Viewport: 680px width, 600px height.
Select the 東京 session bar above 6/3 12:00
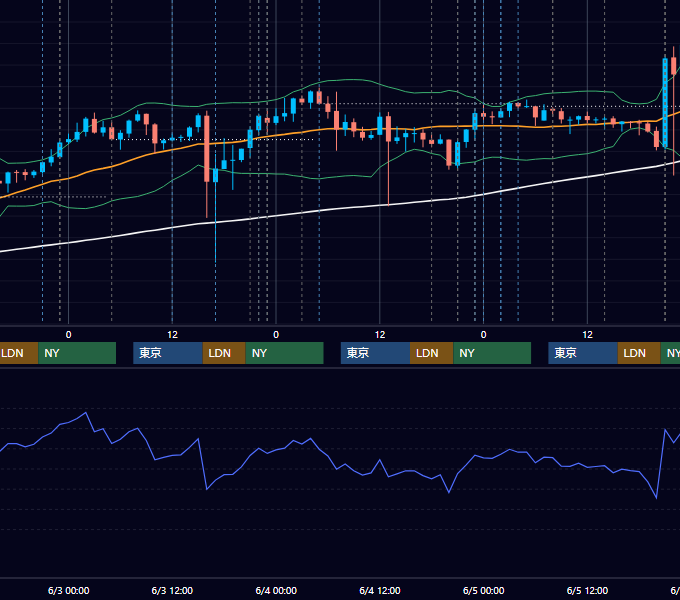coord(168,353)
